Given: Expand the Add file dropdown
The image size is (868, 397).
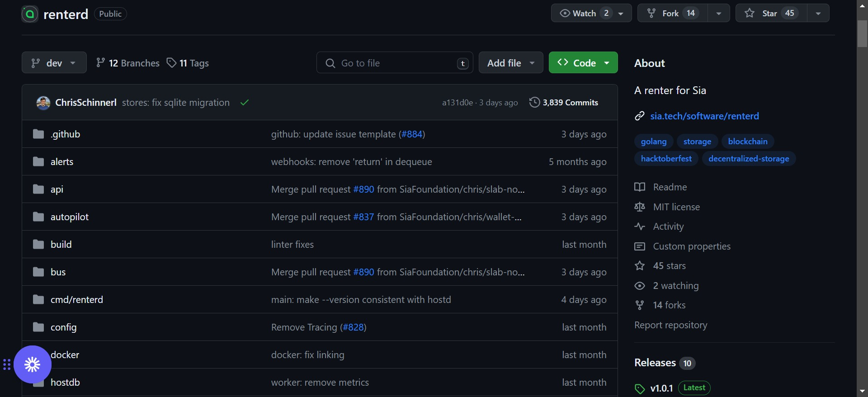Looking at the screenshot, I should (x=511, y=63).
